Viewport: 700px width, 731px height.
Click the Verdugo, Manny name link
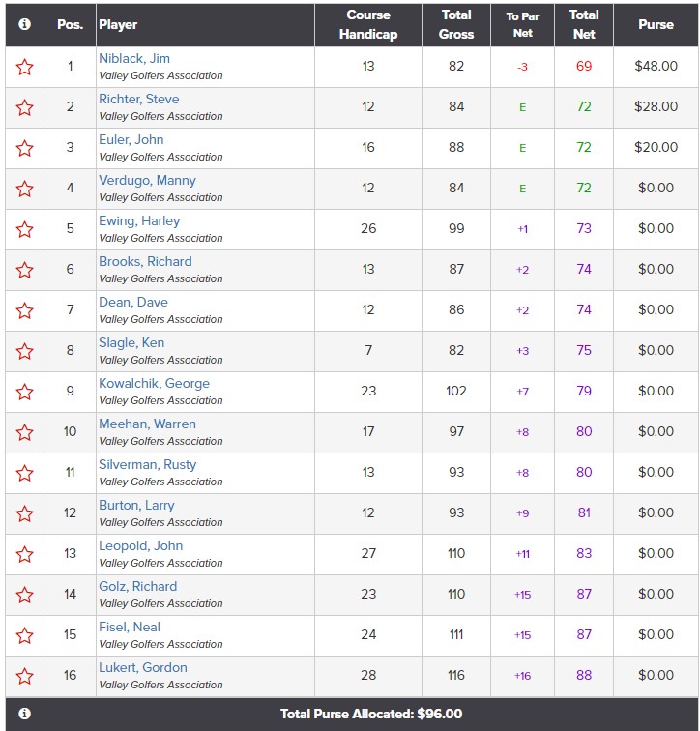click(x=147, y=181)
